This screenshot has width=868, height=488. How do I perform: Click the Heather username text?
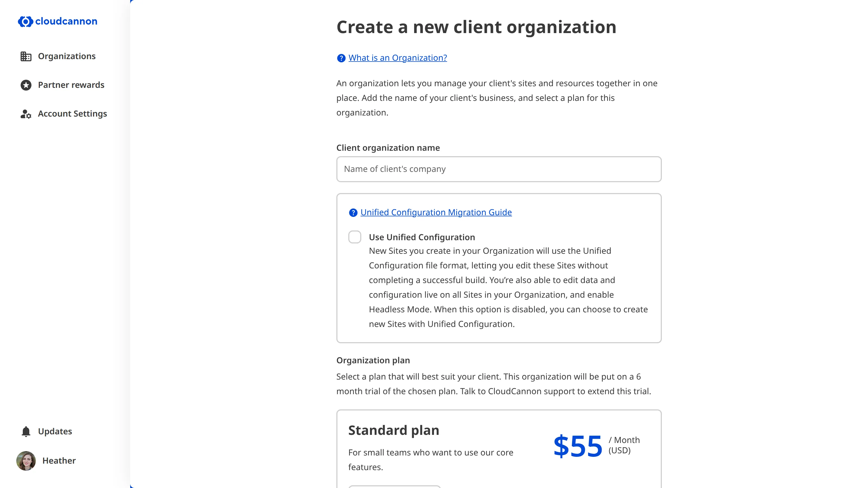pyautogui.click(x=59, y=460)
